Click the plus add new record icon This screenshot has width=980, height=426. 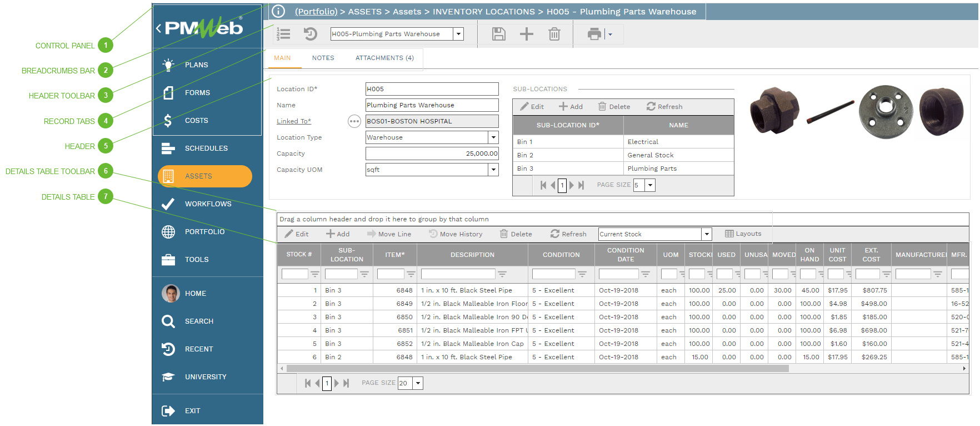pyautogui.click(x=526, y=34)
